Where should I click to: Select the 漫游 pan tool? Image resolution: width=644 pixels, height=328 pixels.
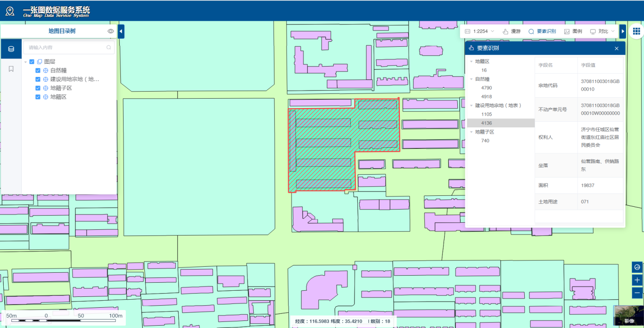coord(512,31)
